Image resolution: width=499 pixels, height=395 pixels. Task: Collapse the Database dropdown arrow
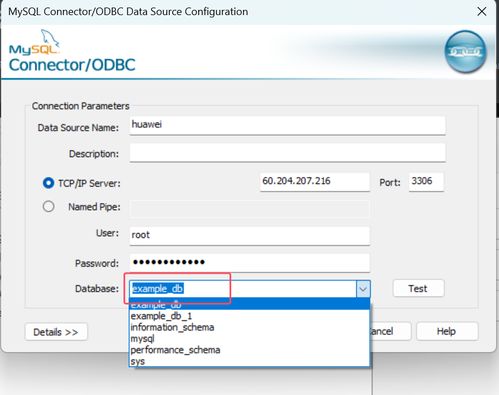coord(363,289)
